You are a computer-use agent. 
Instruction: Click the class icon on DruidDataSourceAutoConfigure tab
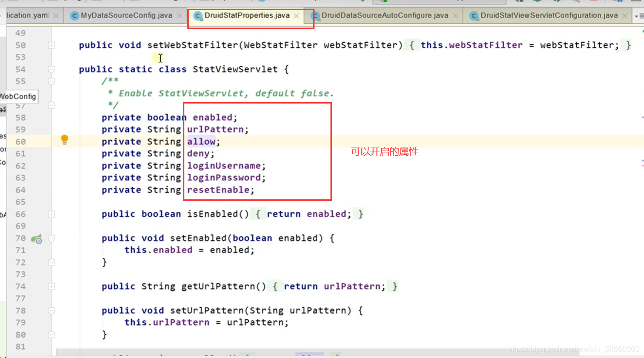tap(315, 16)
